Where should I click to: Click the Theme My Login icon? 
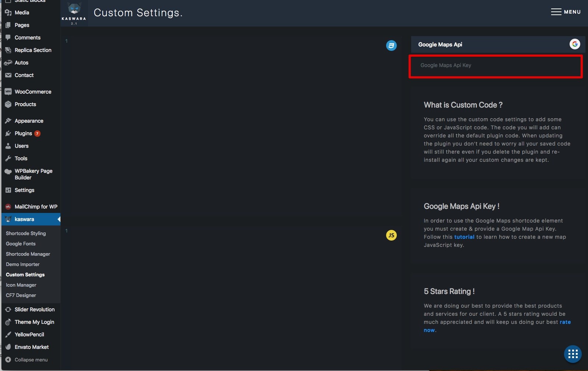(x=8, y=322)
